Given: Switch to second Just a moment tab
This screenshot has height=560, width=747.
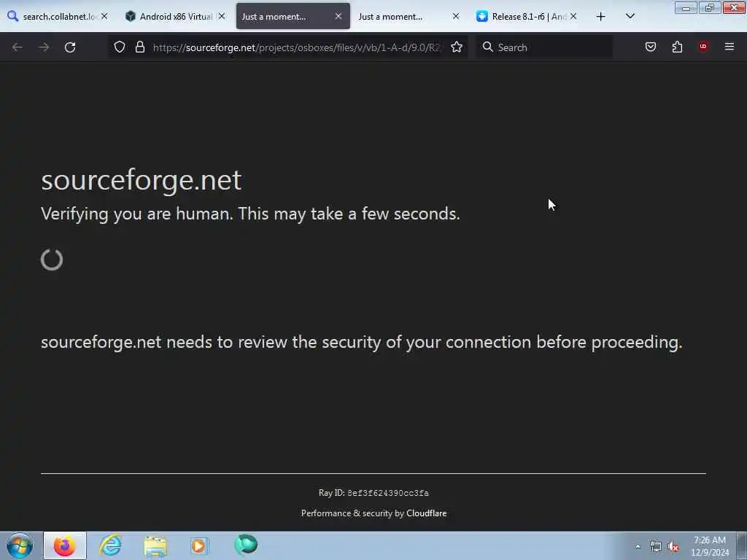Looking at the screenshot, I should pos(403,17).
